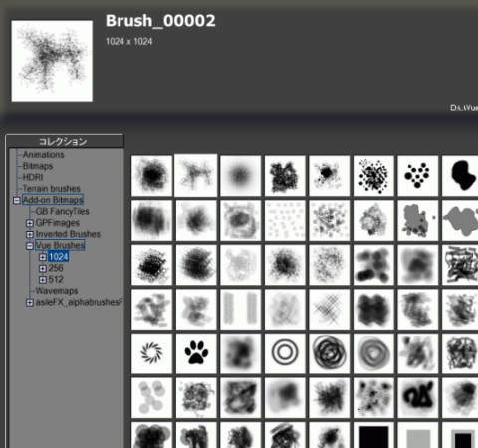Open the GB FancyTiles folder

63,211
